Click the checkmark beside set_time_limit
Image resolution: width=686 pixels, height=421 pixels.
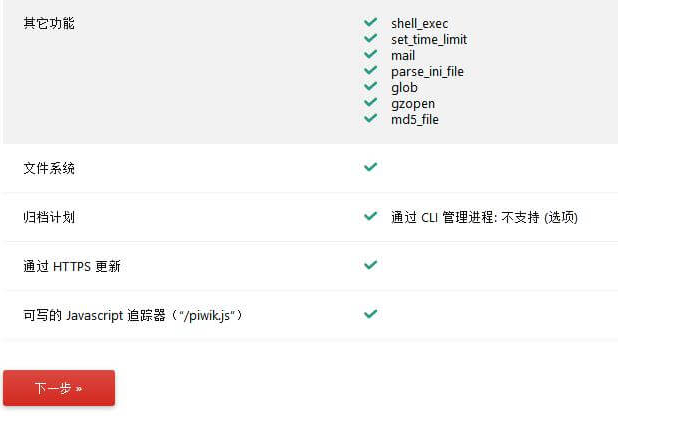(370, 38)
